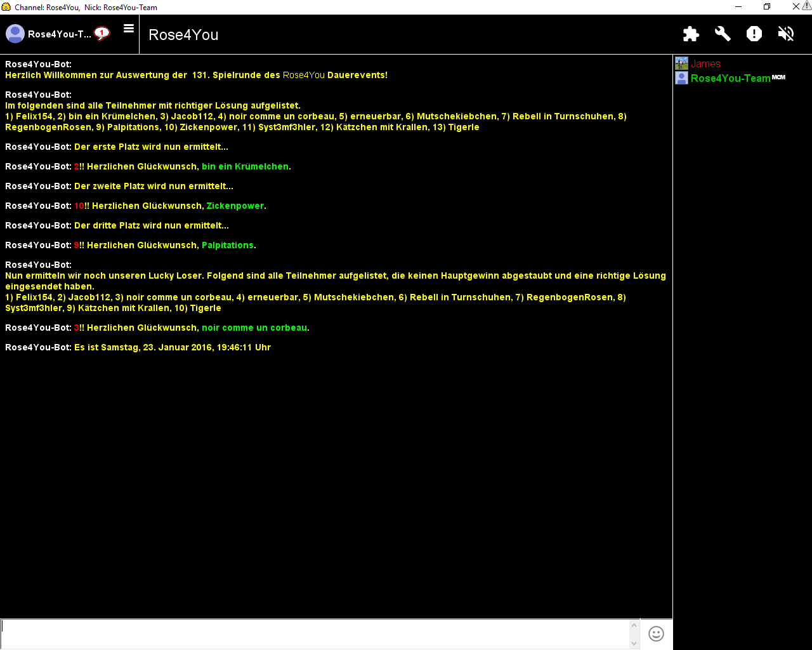812x650 pixels.
Task: Click the message input text field
Action: (x=314, y=633)
